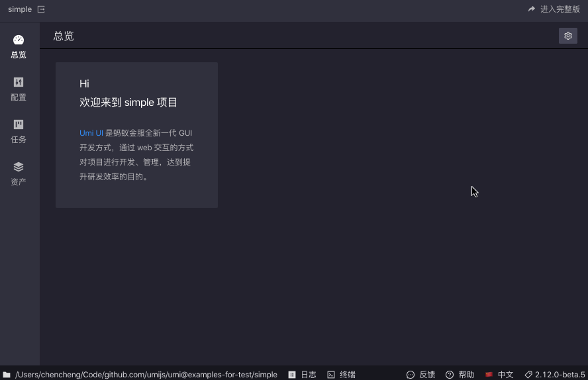Click the 总览 page heading
This screenshot has width=588, height=380.
coord(64,36)
